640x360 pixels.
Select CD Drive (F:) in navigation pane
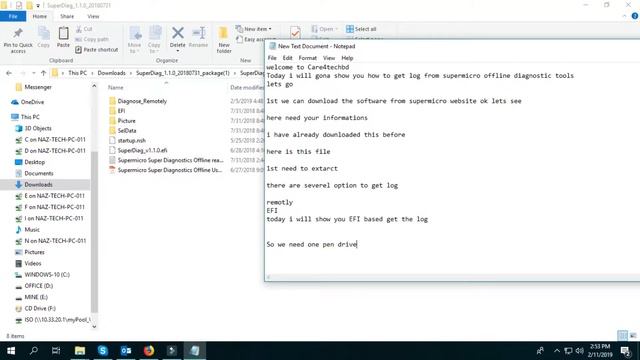click(40, 308)
